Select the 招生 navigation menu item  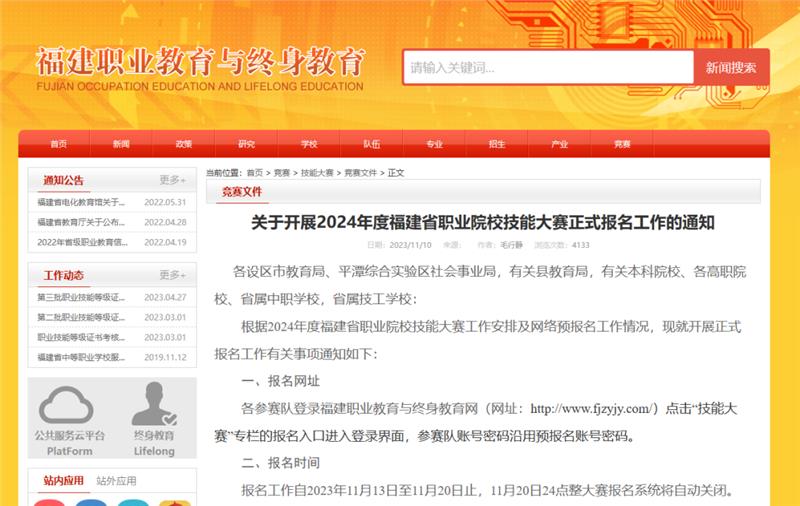pos(497,144)
